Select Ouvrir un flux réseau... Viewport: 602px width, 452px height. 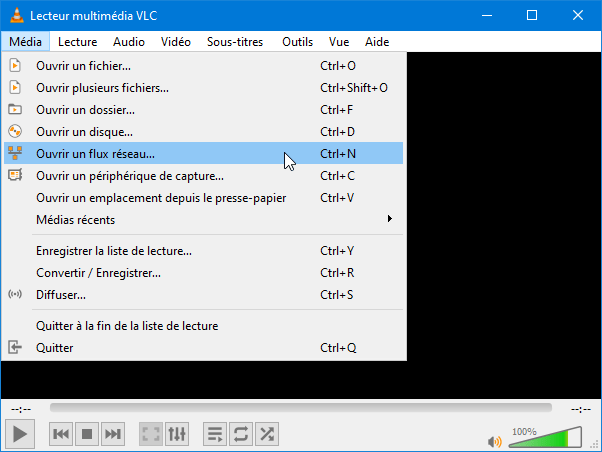pyautogui.click(x=203, y=153)
